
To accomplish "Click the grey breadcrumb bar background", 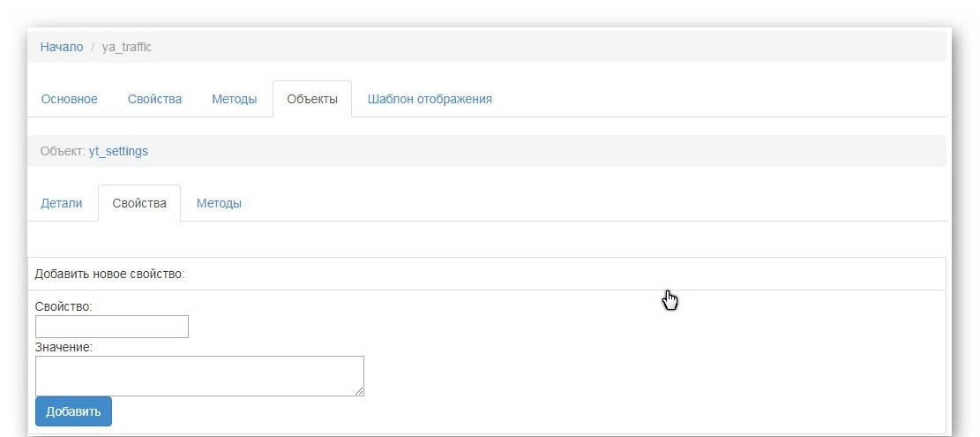I will pos(529,47).
